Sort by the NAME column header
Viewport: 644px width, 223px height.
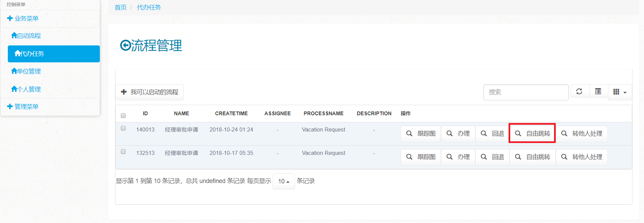[181, 114]
